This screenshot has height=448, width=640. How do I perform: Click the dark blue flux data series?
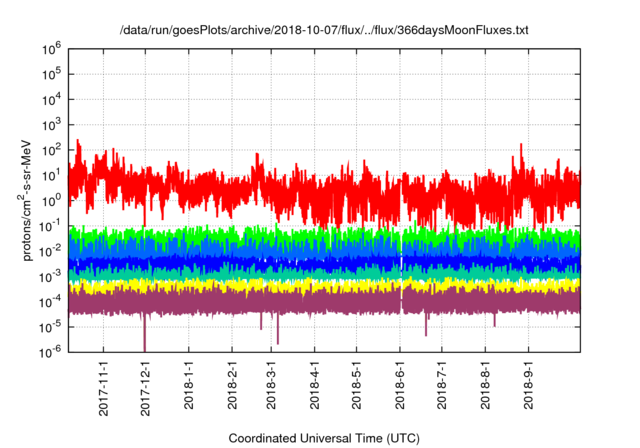324,262
